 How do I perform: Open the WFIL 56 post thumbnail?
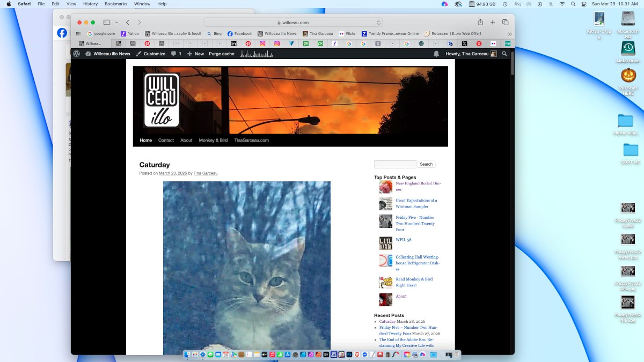(x=385, y=243)
